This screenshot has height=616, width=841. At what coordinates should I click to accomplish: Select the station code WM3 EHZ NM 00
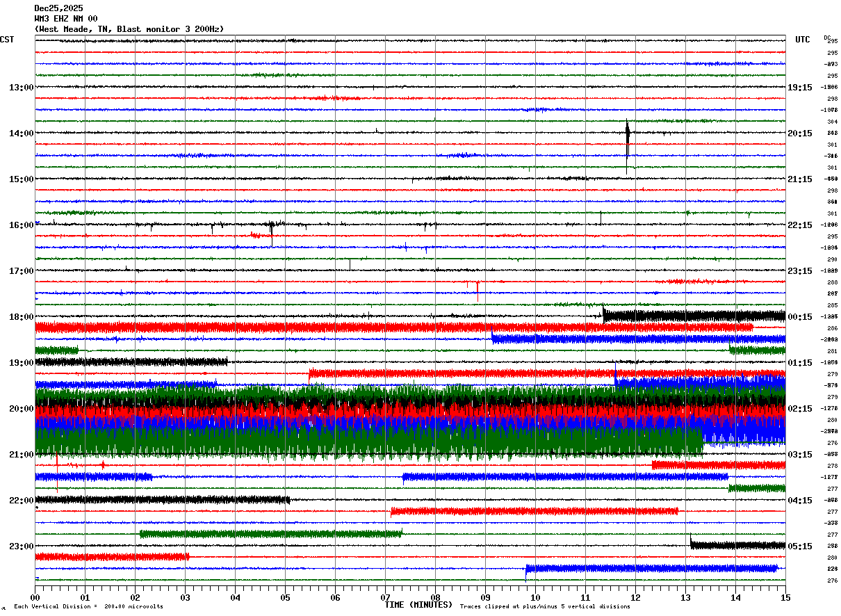tap(66, 19)
